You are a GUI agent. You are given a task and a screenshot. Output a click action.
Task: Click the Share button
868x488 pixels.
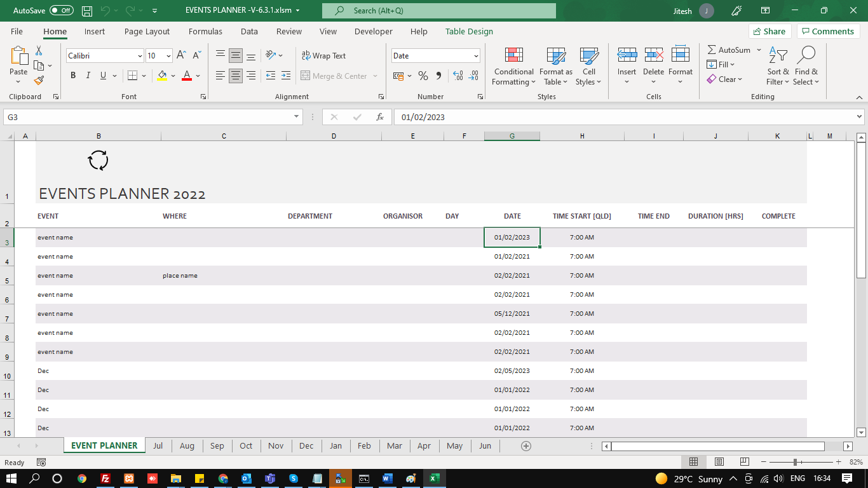769,32
